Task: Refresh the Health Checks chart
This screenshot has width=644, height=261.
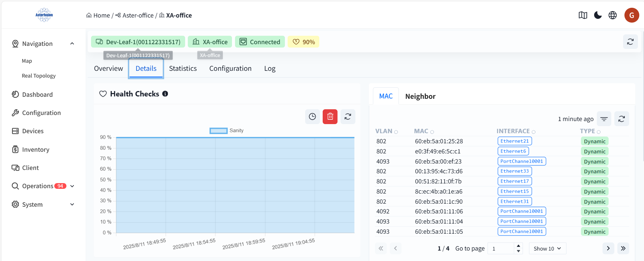Action: (348, 117)
